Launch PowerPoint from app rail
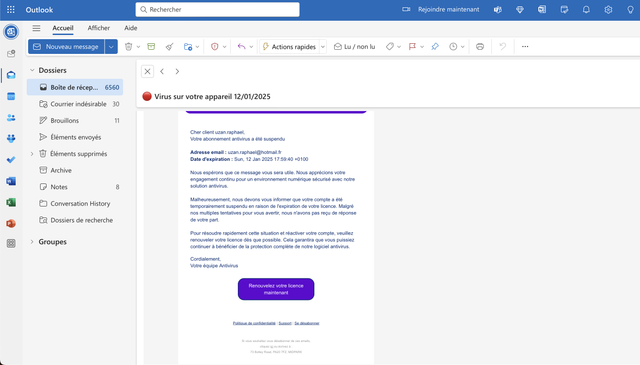The height and width of the screenshot is (365, 640). tap(11, 223)
